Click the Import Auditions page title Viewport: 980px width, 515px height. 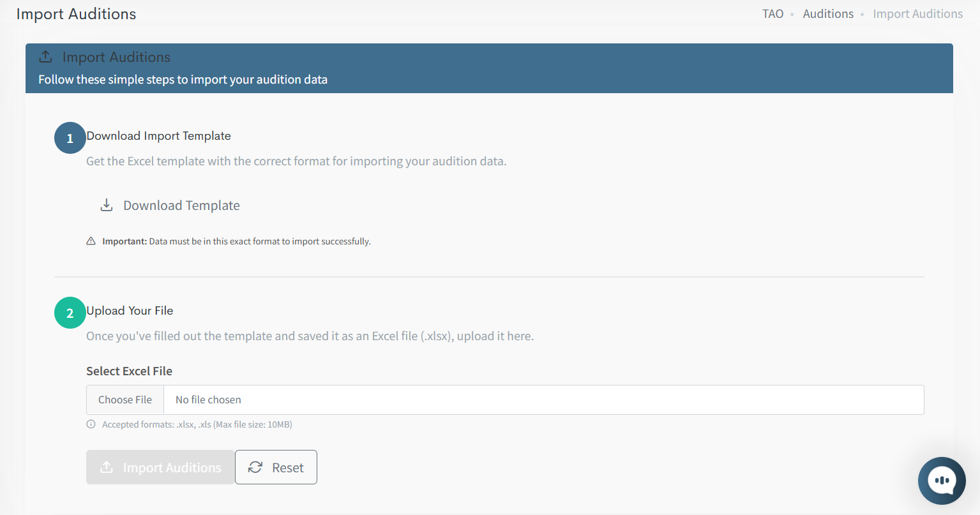pyautogui.click(x=76, y=14)
